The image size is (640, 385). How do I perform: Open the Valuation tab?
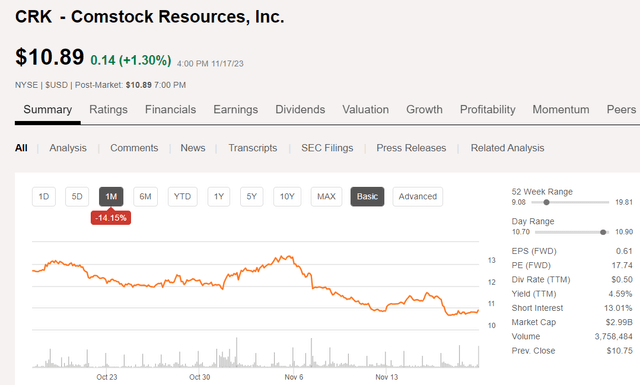[x=365, y=109]
